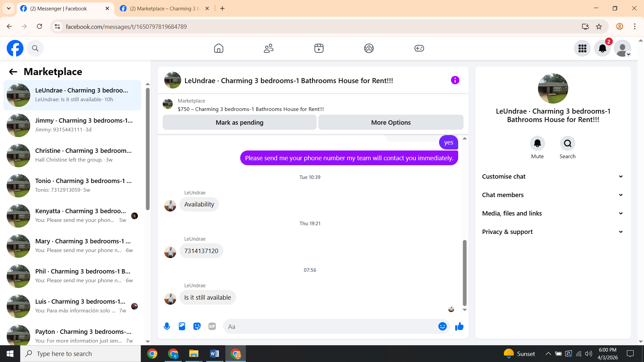644x362 pixels.
Task: Mute this conversation
Action: pyautogui.click(x=537, y=143)
